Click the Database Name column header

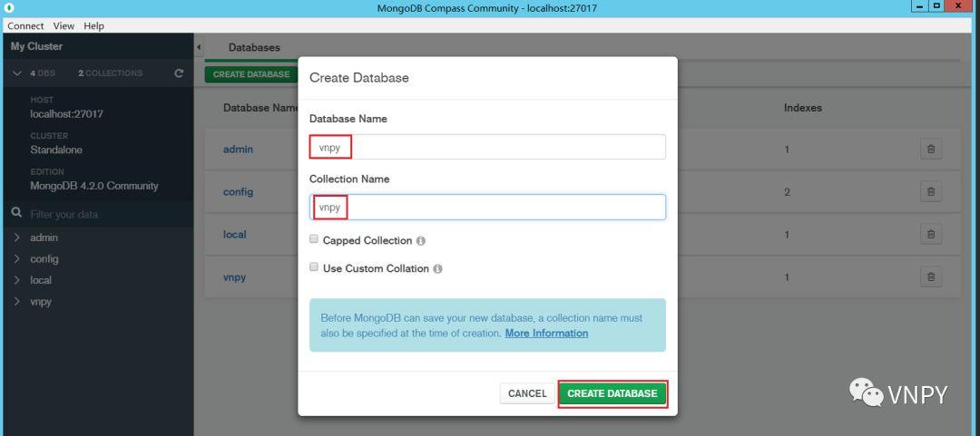[260, 108]
